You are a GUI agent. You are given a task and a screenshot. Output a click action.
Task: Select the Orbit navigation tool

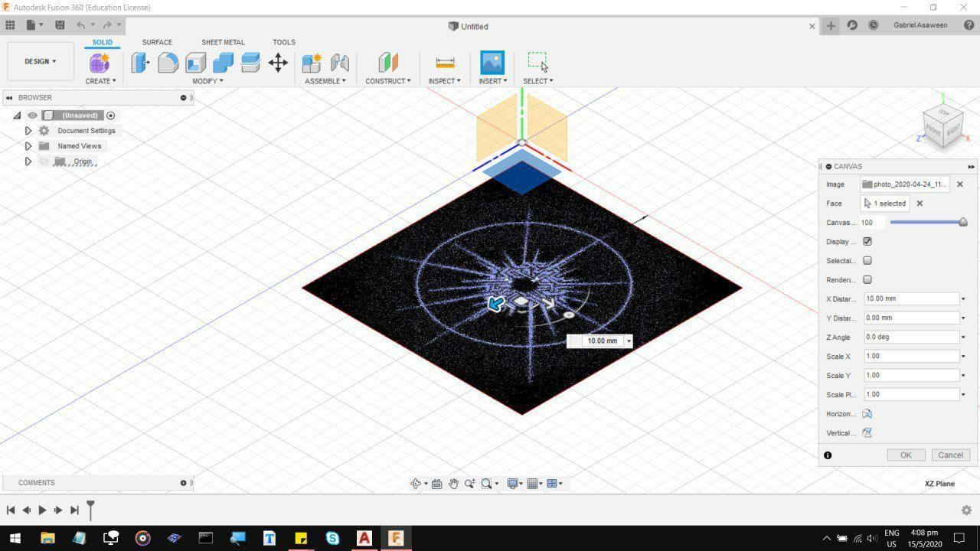click(416, 484)
